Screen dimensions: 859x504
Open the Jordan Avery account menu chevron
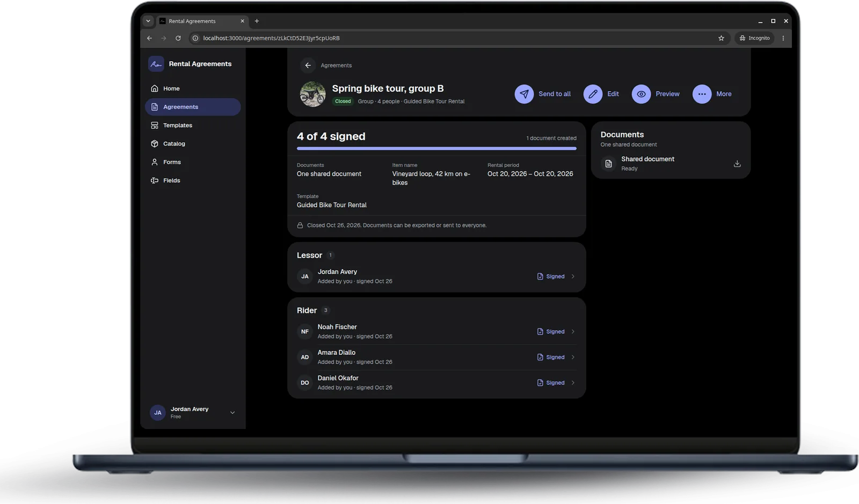(232, 413)
